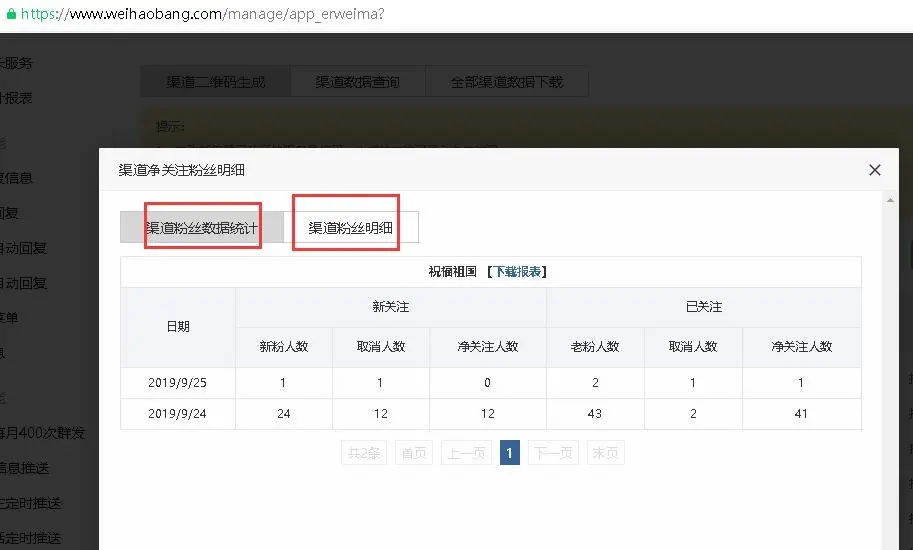Click the 上一页 pagination button

pyautogui.click(x=466, y=453)
